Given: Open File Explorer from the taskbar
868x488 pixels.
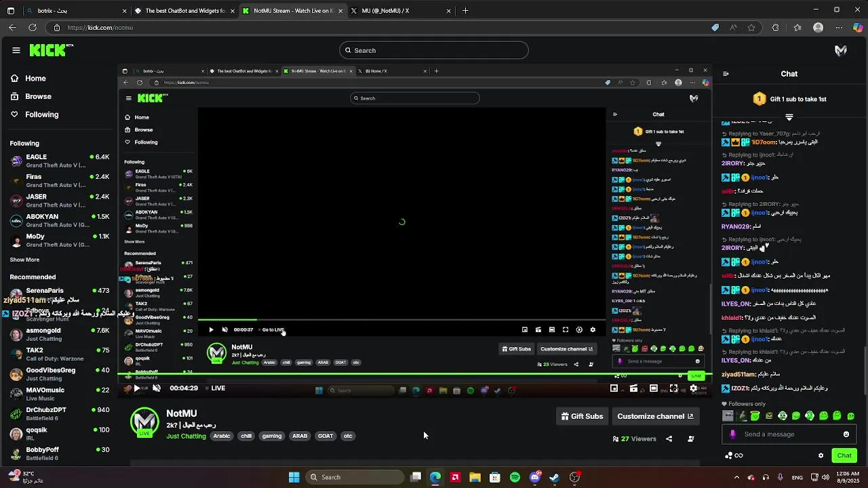Looking at the screenshot, I should click(475, 477).
